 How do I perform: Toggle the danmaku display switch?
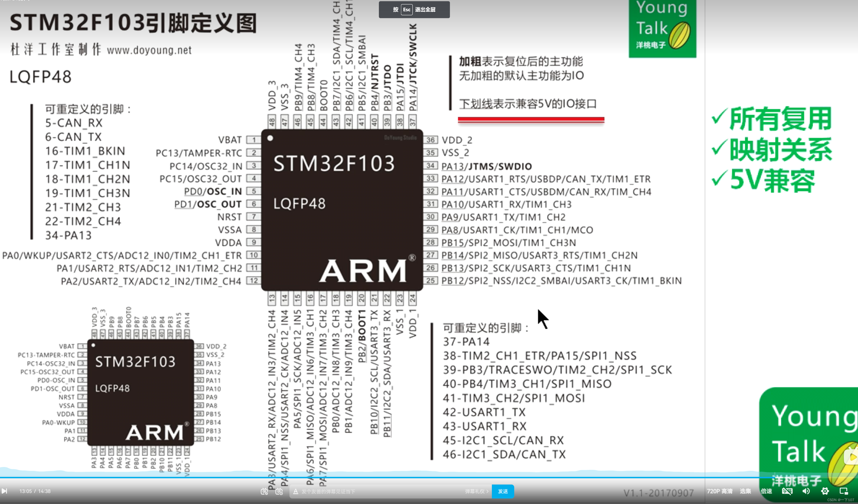coord(264,492)
